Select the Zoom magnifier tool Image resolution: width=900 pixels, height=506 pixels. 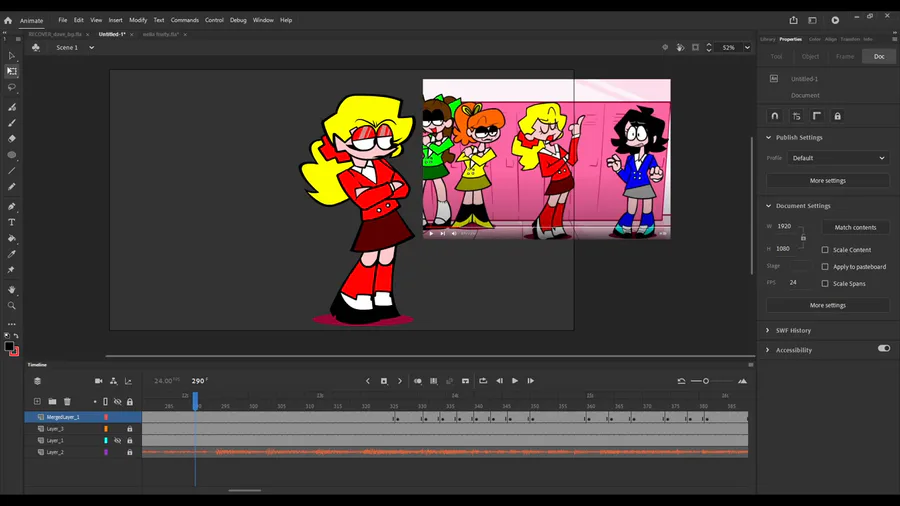pyautogui.click(x=11, y=306)
